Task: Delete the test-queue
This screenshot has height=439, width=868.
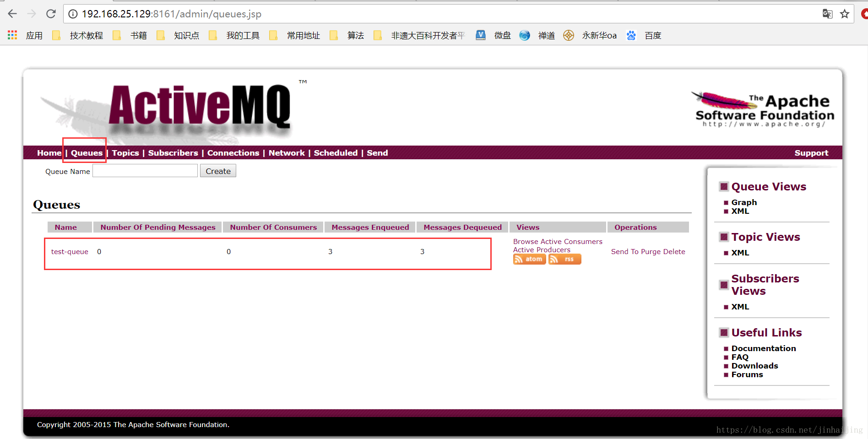Action: pos(674,251)
